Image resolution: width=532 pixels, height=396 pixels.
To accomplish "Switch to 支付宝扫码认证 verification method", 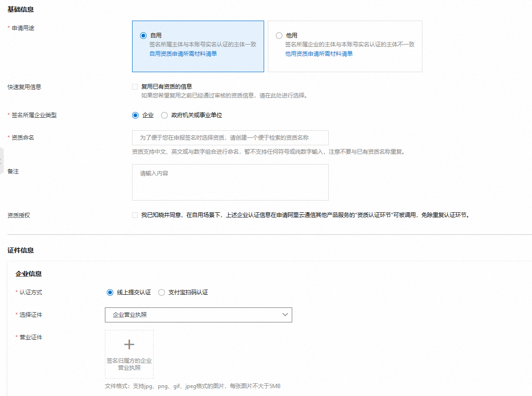I will (x=162, y=292).
